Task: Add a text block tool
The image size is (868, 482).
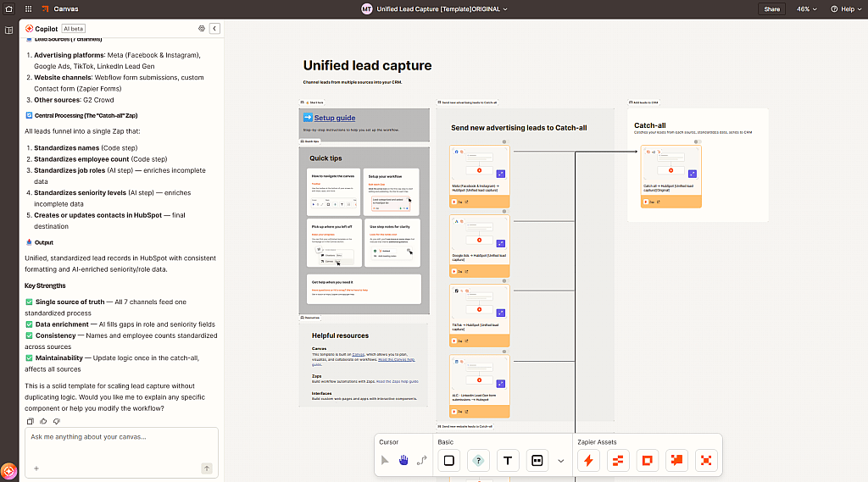Action: click(508, 461)
